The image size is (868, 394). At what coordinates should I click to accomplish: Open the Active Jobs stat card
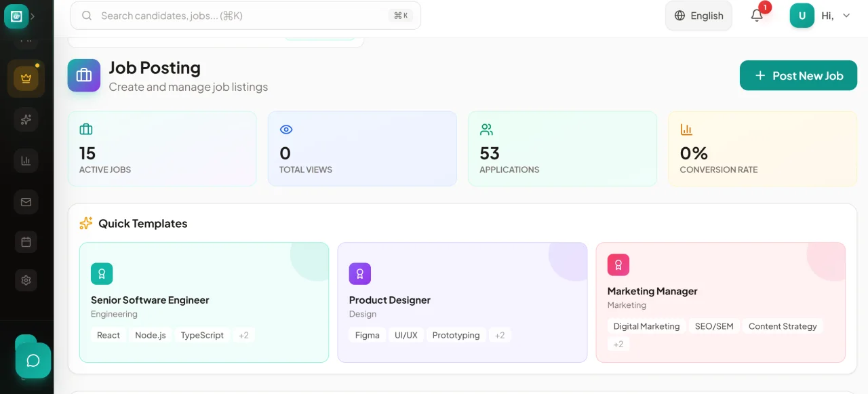click(x=162, y=149)
